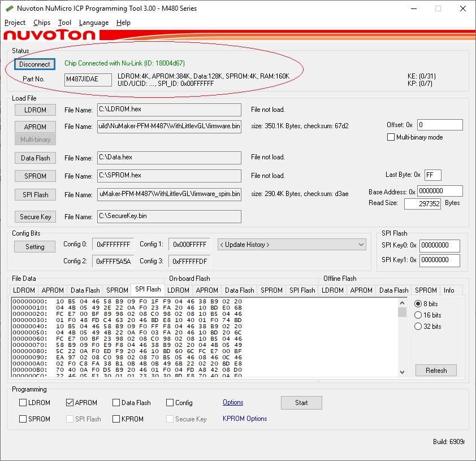Click the APROM file name field
Image resolution: width=476 pixels, height=461 pixels.
(169, 127)
